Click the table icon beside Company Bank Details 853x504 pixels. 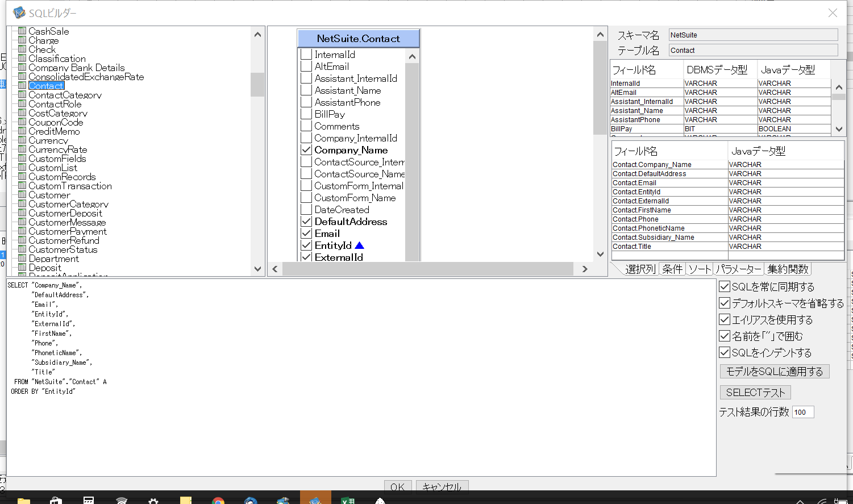[22, 67]
